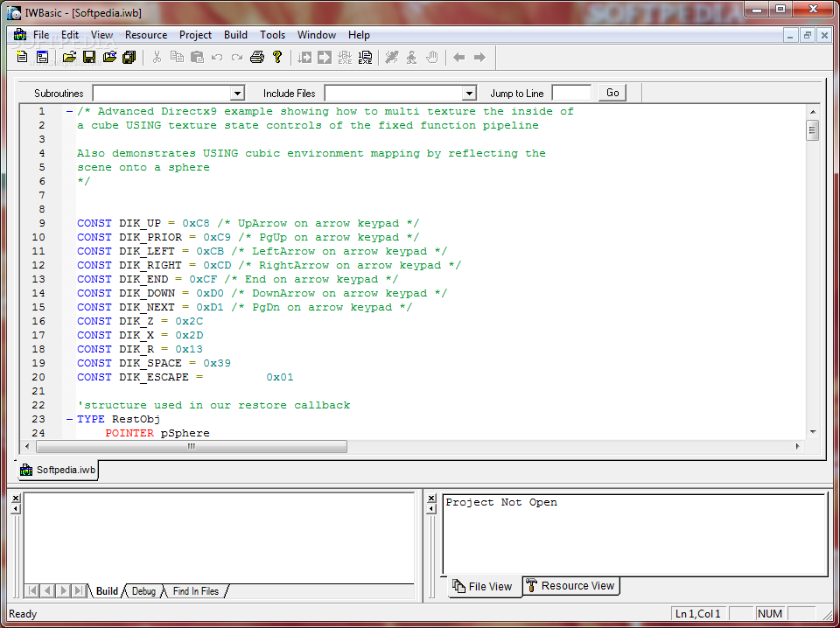Open the Edit menu
The height and width of the screenshot is (628, 840).
click(70, 35)
